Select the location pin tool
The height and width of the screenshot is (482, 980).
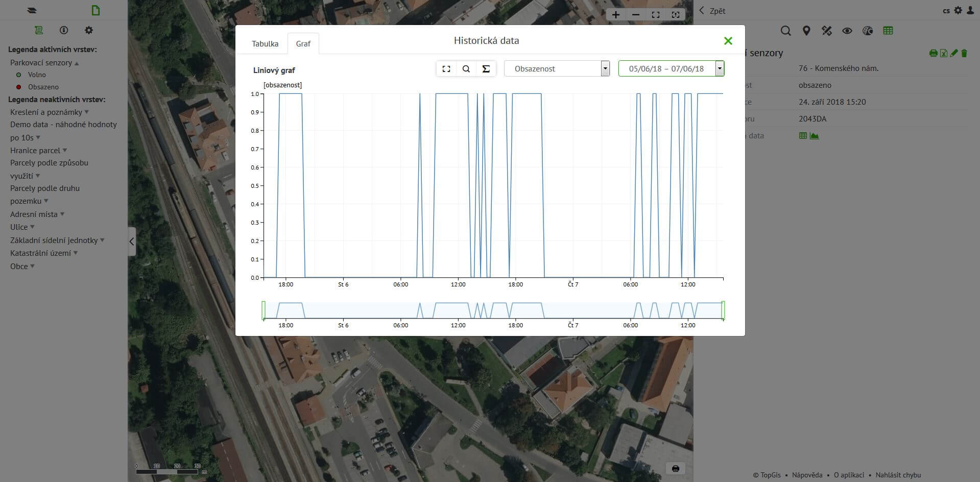pyautogui.click(x=806, y=31)
